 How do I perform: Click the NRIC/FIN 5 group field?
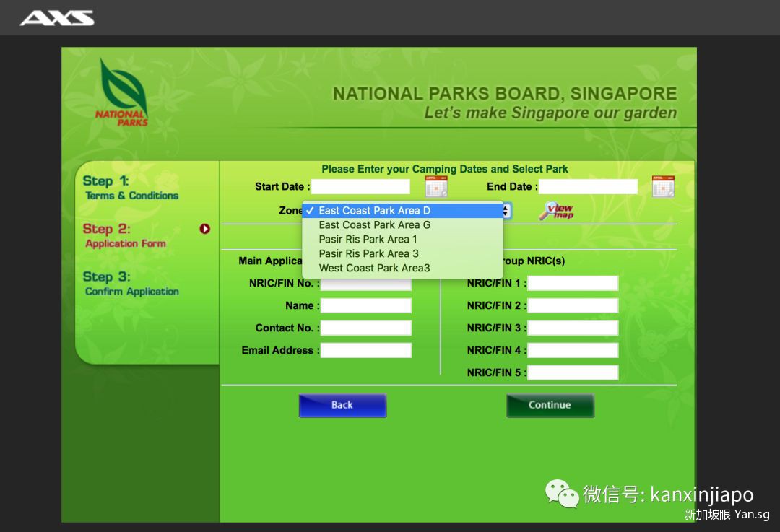(573, 373)
